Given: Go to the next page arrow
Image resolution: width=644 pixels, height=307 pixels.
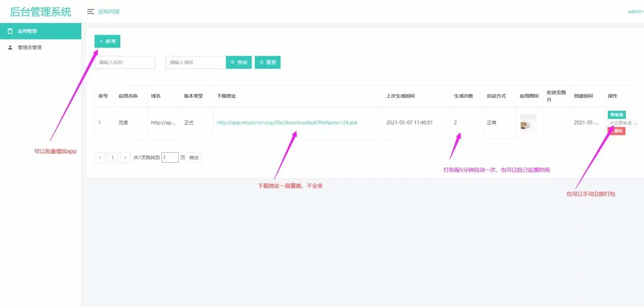Looking at the screenshot, I should [125, 158].
